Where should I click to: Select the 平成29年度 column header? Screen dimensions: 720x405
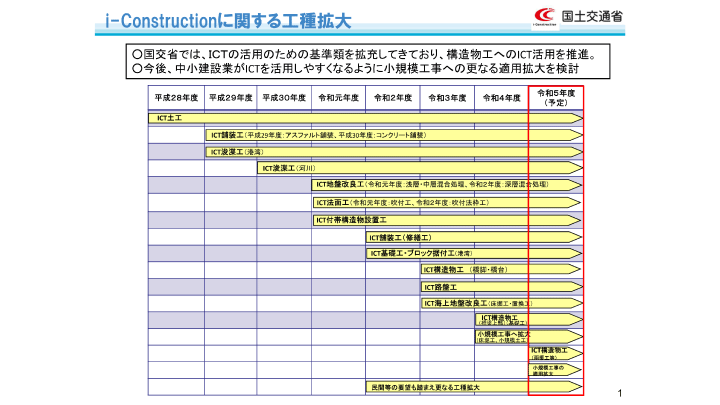pos(231,98)
